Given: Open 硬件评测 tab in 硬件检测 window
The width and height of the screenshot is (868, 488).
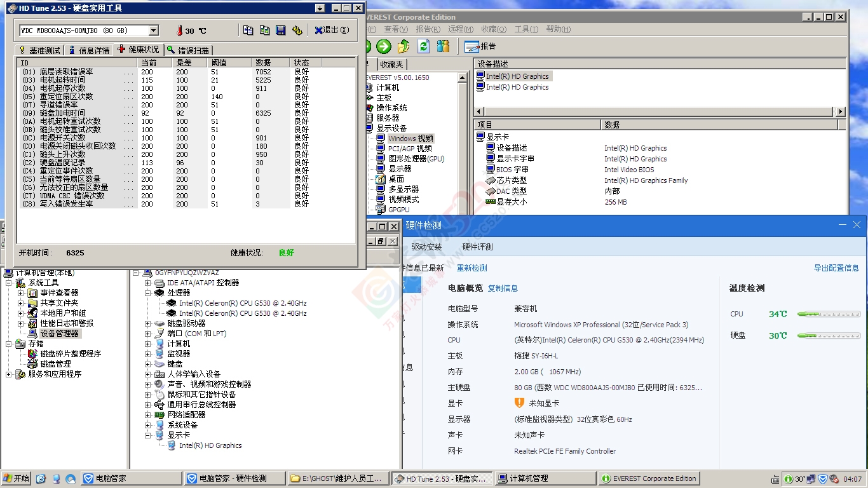Looking at the screenshot, I should coord(477,247).
